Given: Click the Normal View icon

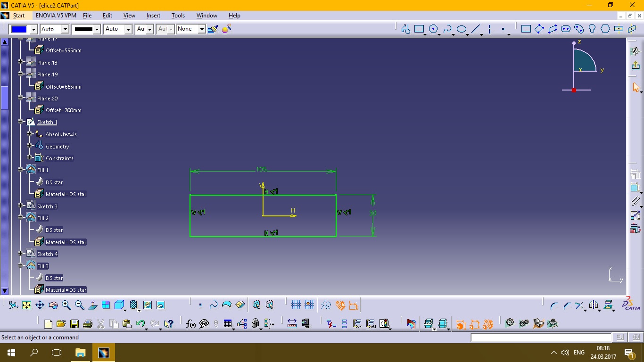Looking at the screenshot, I should (x=92, y=305).
